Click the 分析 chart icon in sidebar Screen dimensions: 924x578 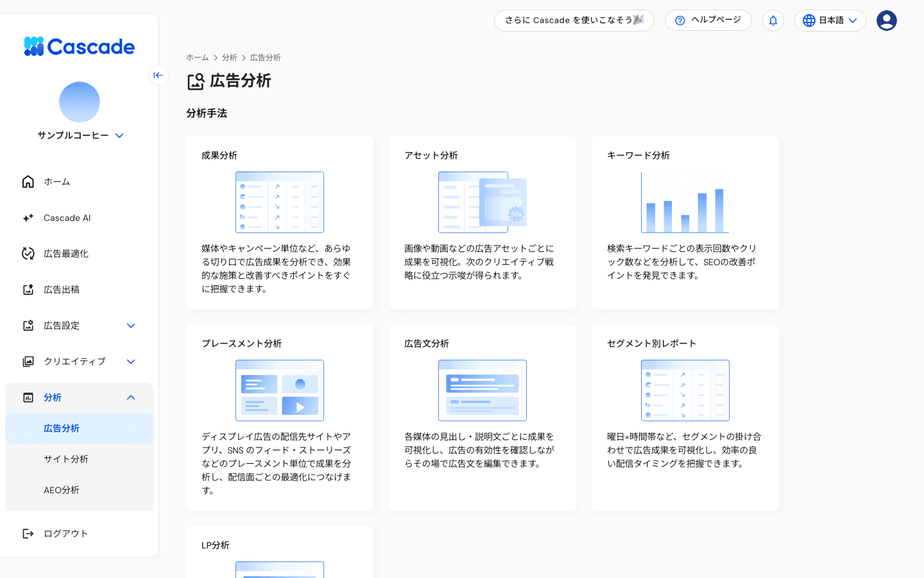pos(28,398)
